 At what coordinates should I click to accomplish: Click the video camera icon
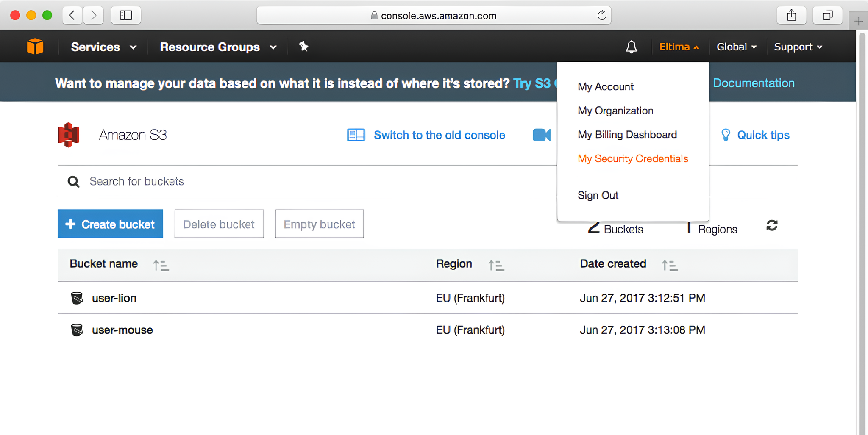tap(541, 135)
